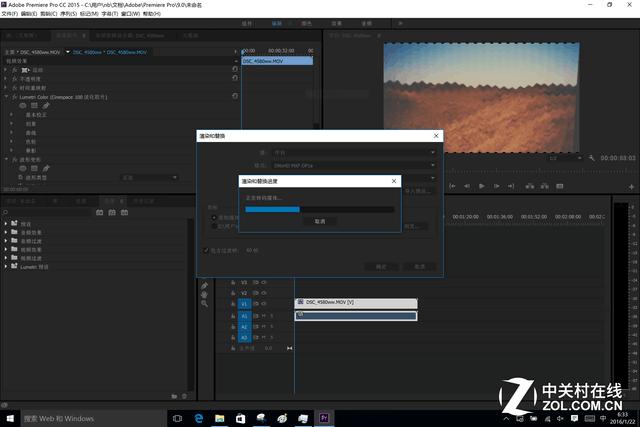Step forward one frame in Program Monitor
This screenshot has width=640, height=427.
496,186
